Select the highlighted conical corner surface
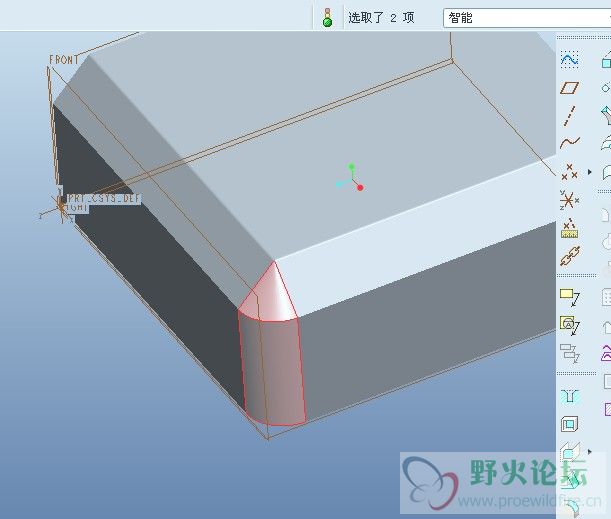This screenshot has width=611, height=519. pyautogui.click(x=270, y=296)
